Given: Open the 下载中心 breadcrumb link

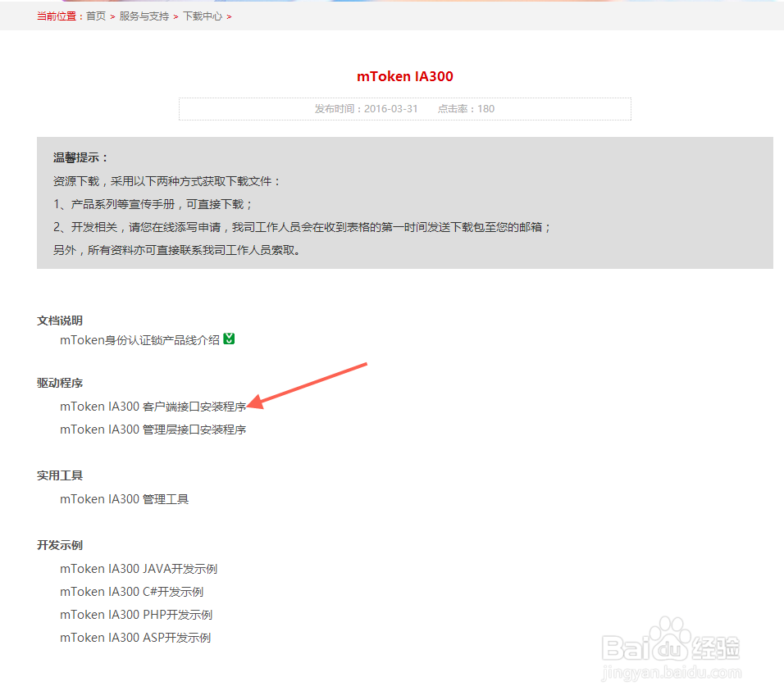Looking at the screenshot, I should point(203,16).
